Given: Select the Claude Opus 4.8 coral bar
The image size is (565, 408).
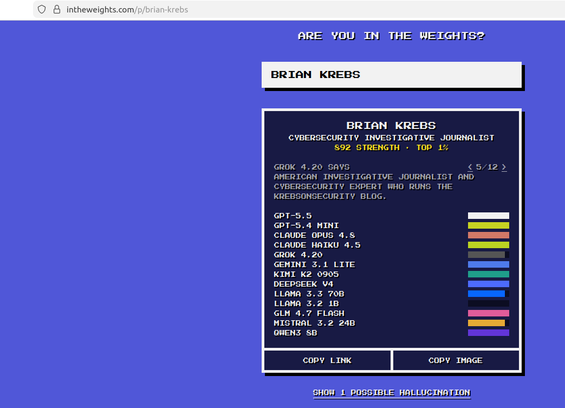Looking at the screenshot, I should 488,235.
